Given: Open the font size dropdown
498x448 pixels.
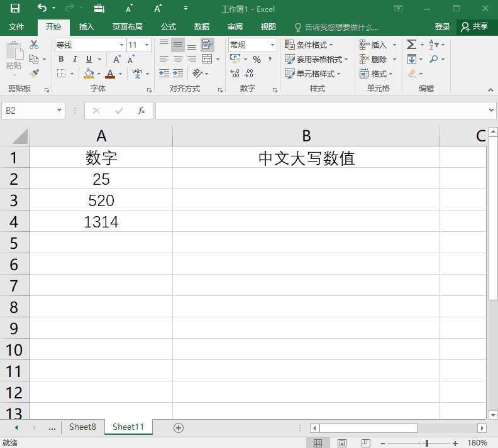Looking at the screenshot, I should click(x=147, y=45).
